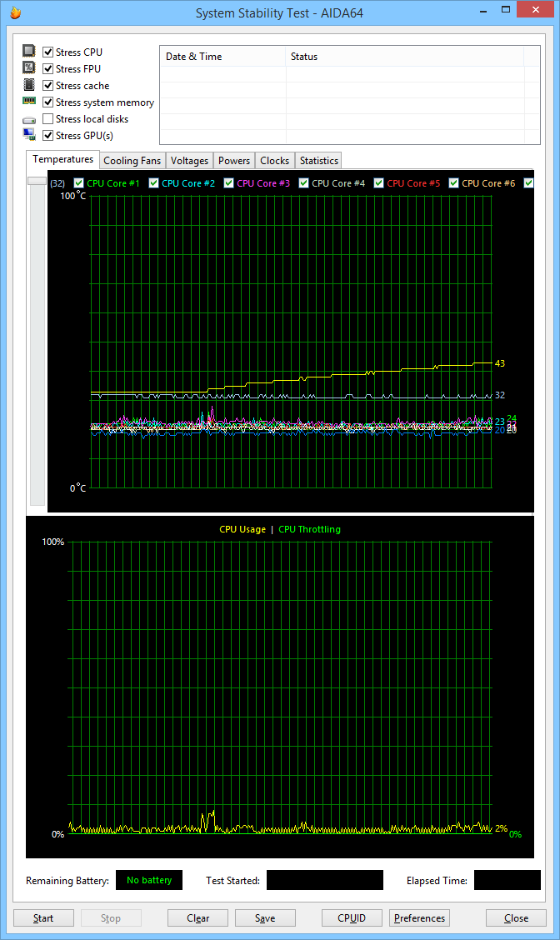
Task: Click the AIDA64 flame icon in title bar
Action: click(x=16, y=12)
